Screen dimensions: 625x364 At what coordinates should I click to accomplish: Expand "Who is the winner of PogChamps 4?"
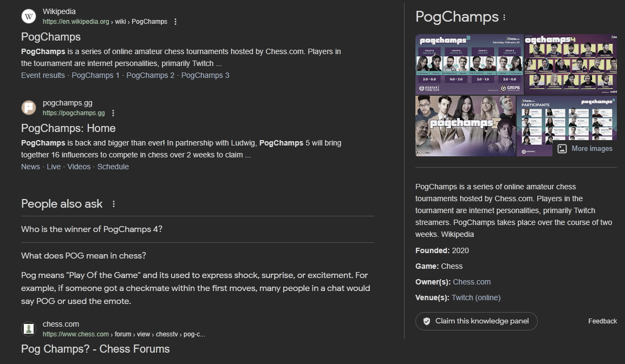click(x=92, y=229)
